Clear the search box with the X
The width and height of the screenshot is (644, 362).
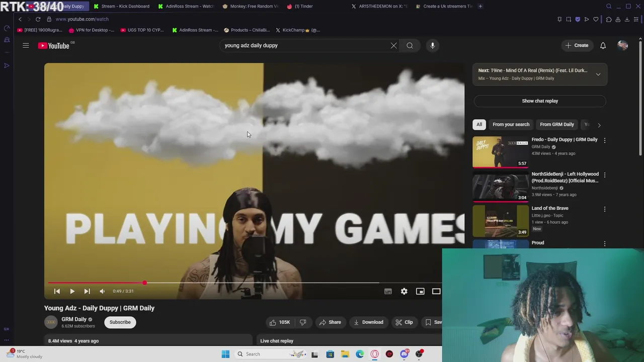click(393, 46)
